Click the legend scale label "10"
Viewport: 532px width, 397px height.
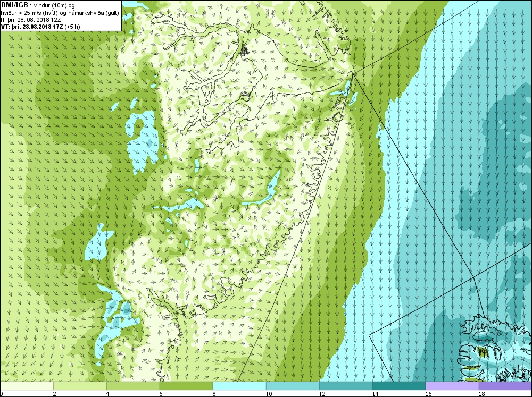[269, 394]
